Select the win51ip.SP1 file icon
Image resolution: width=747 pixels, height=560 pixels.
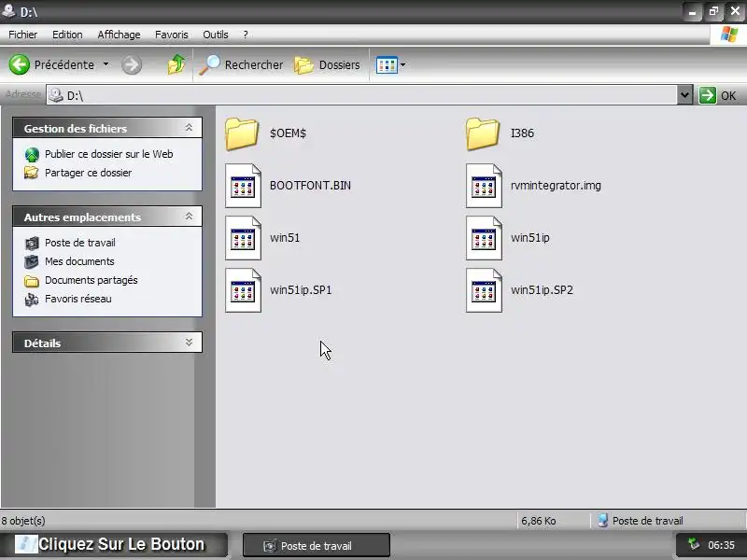point(244,290)
